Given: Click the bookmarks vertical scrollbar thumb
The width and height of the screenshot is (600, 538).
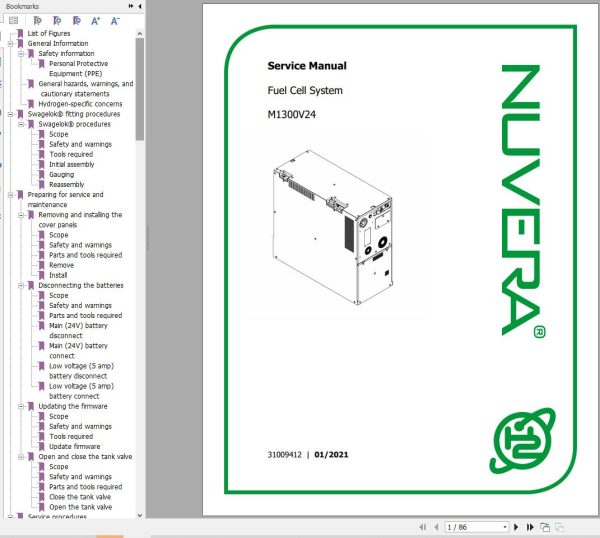Looking at the screenshot, I should (x=140, y=89).
